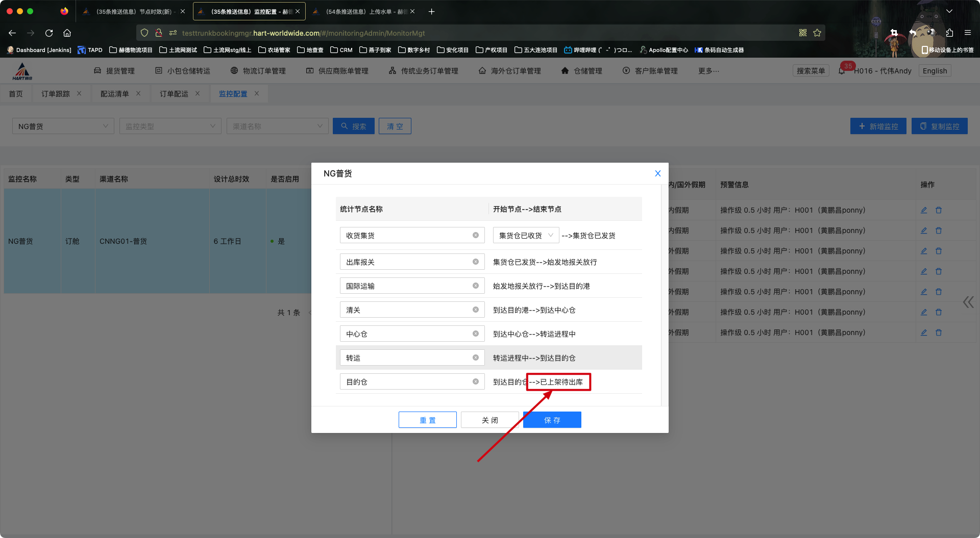Image resolution: width=980 pixels, height=538 pixels.
Task: Click the delete trash icon in last warning row
Action: [938, 332]
